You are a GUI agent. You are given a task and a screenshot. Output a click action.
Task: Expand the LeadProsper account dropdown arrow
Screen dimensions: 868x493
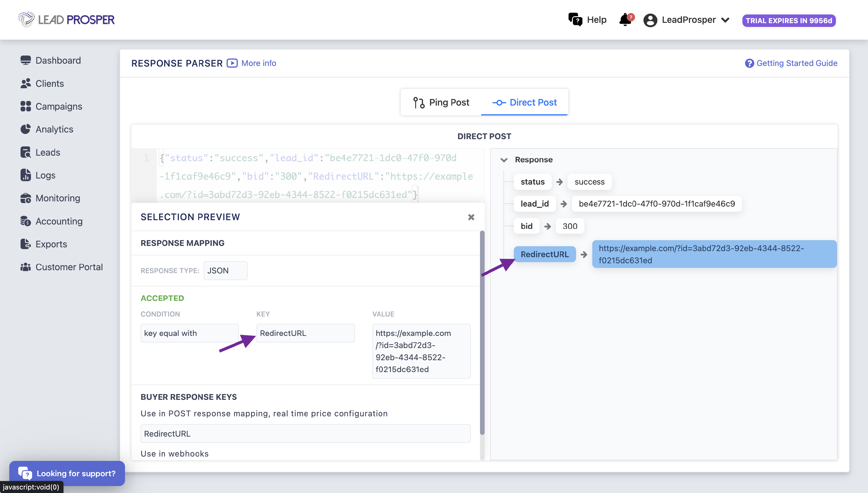[x=725, y=20]
